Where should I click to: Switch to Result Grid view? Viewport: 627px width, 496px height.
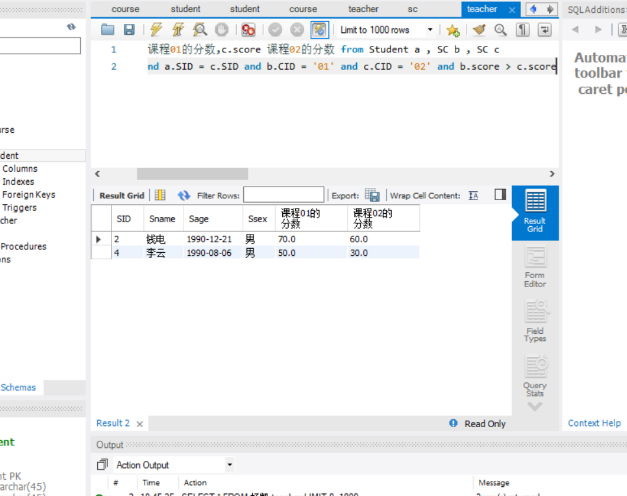point(535,212)
